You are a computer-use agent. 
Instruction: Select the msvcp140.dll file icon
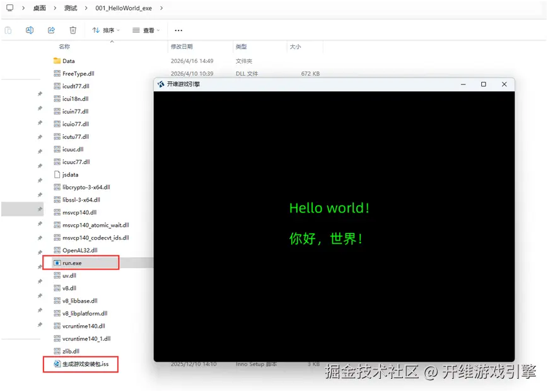(x=57, y=212)
